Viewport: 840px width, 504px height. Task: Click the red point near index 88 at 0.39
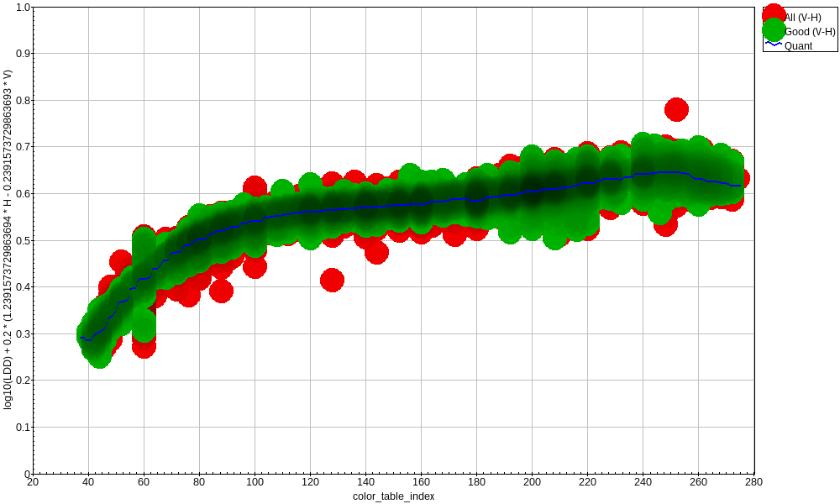click(x=221, y=291)
